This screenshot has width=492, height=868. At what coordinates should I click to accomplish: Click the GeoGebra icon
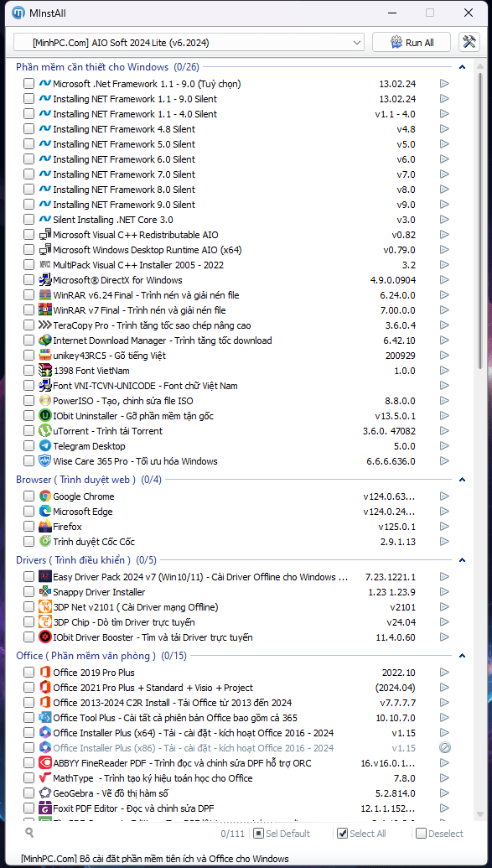pyautogui.click(x=44, y=793)
